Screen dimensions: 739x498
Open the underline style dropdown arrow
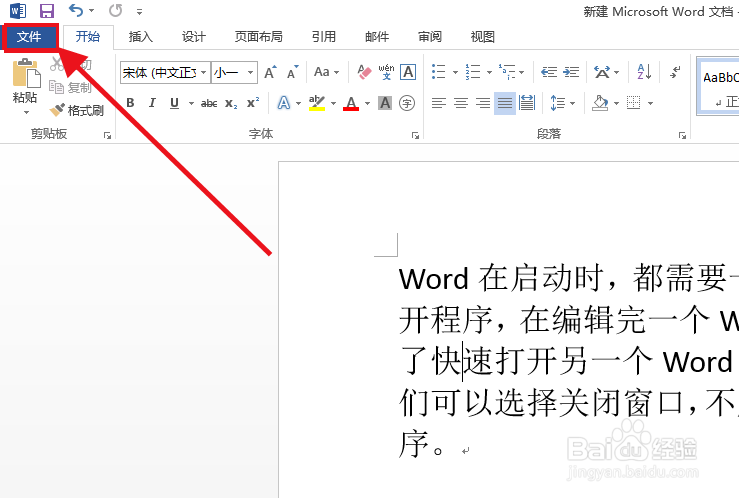click(x=191, y=103)
